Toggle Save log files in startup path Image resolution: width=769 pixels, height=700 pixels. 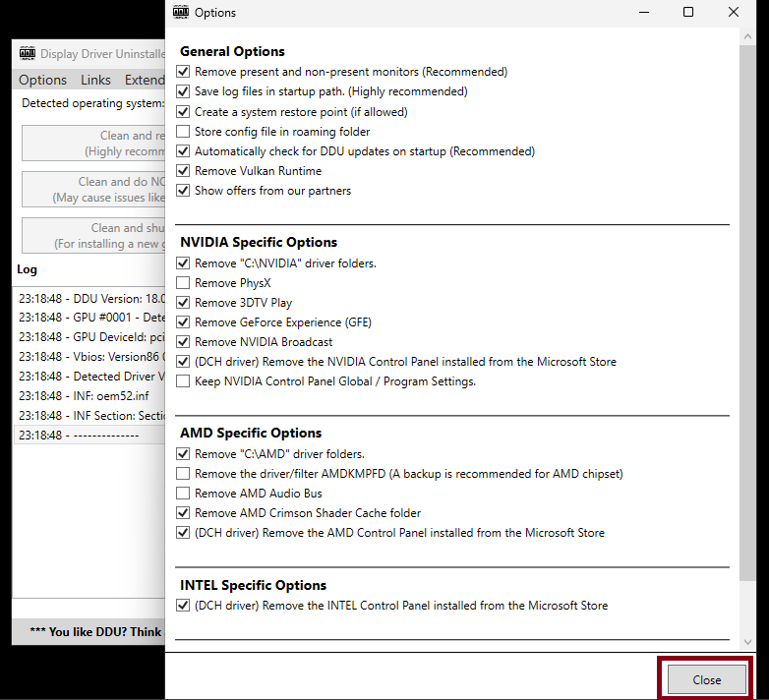(x=183, y=91)
